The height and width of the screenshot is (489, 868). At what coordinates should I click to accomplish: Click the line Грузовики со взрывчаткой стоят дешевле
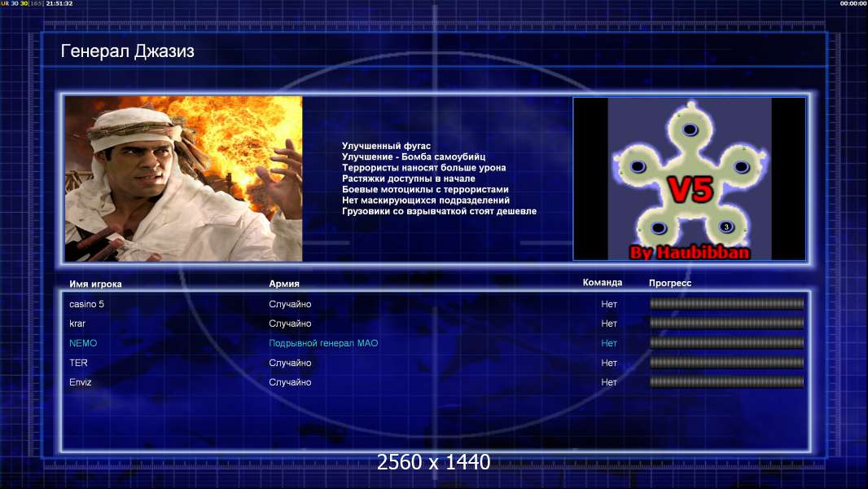pyautogui.click(x=439, y=211)
